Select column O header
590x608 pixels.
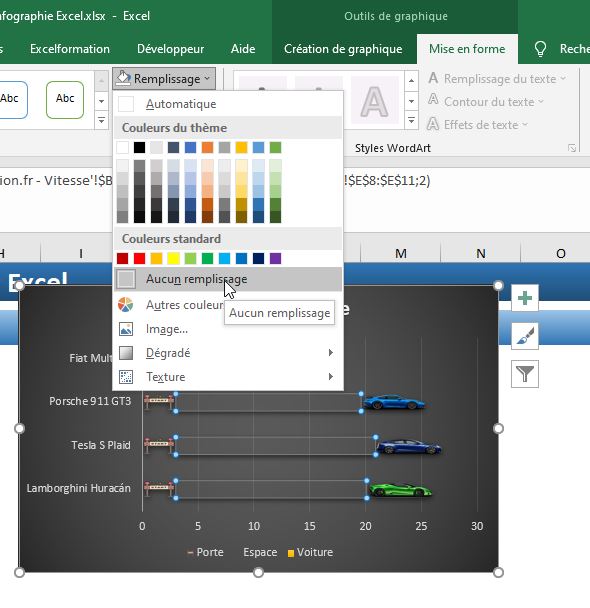561,254
